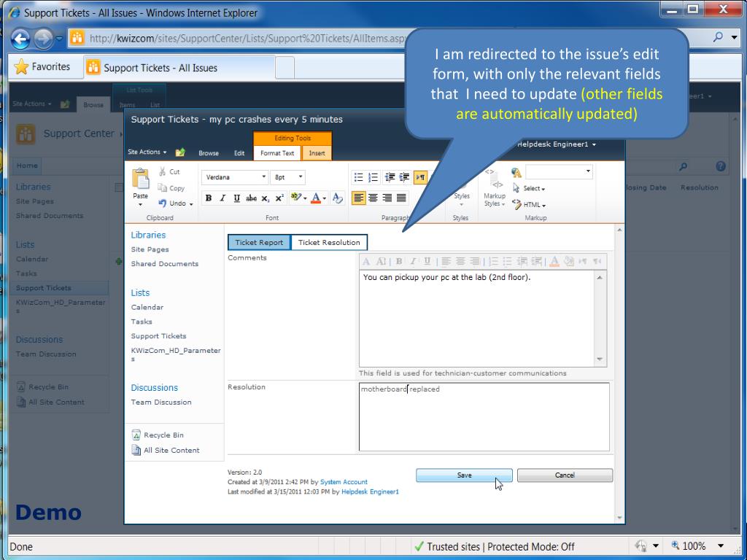Viewport: 747px width, 560px height.
Task: Cancel editing the ticket
Action: (565, 475)
